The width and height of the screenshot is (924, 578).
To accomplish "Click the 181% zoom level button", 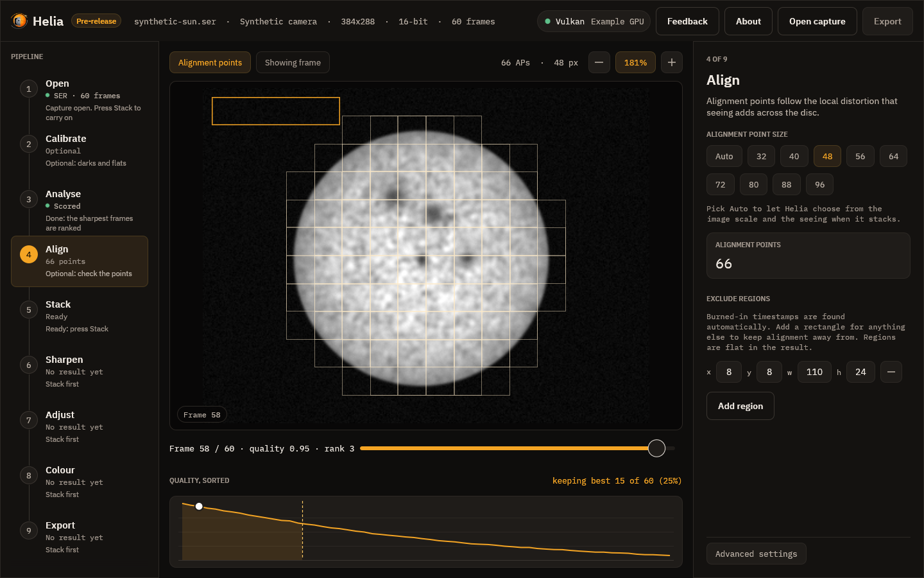I will 635,62.
